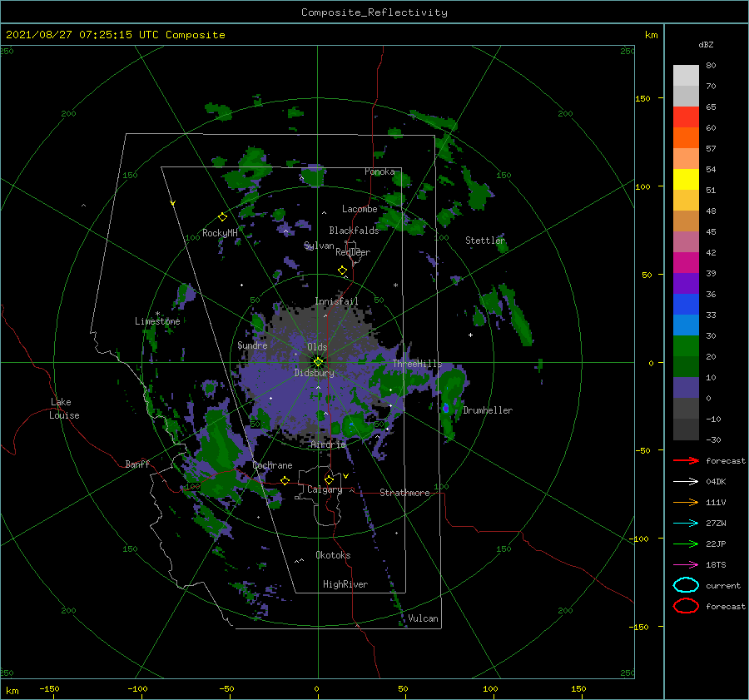Click the yellow swatch between 54 and 51
This screenshot has height=700, width=749.
(686, 180)
